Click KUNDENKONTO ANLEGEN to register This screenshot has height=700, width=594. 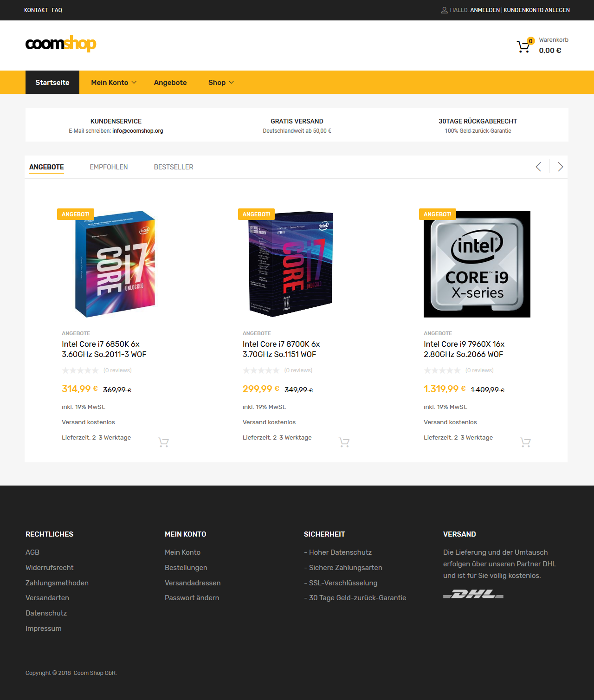tap(537, 10)
